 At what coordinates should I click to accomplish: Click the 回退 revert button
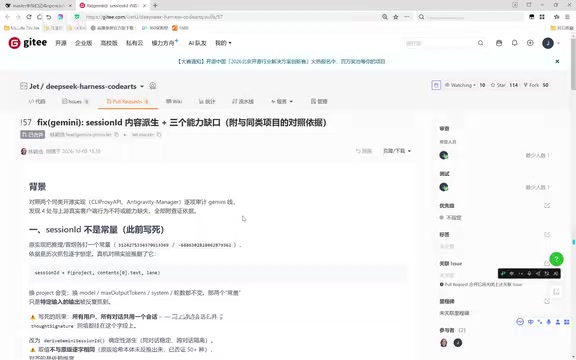pos(364,151)
